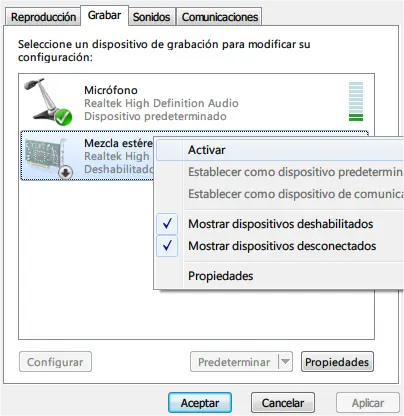Select the Micrófono name text
The width and height of the screenshot is (404, 416).
pos(111,90)
